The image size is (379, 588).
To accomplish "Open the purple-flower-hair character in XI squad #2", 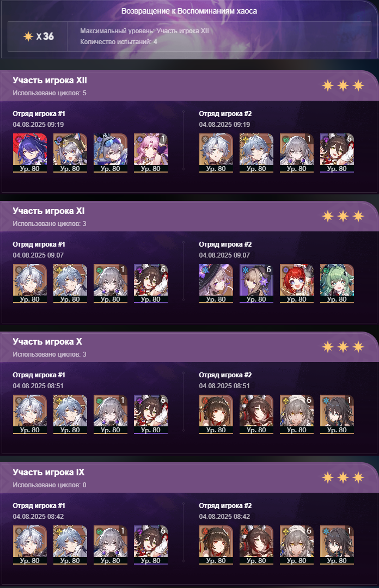I will click(256, 284).
